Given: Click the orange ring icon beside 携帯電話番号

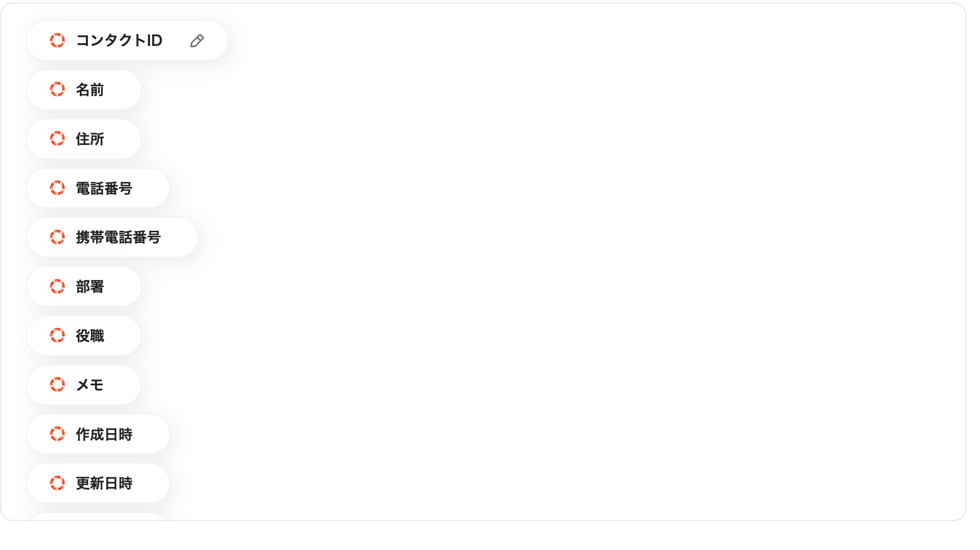Looking at the screenshot, I should (x=57, y=237).
